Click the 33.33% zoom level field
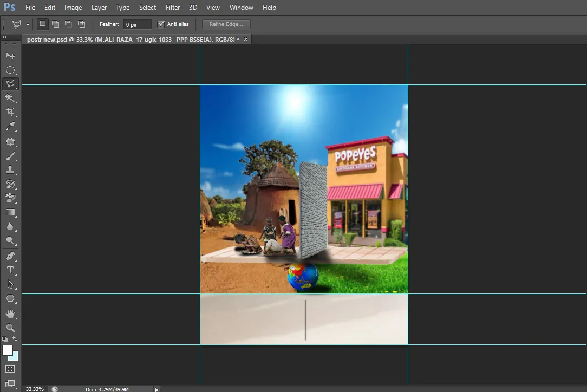Viewport: 587px width, 392px height. click(35, 389)
